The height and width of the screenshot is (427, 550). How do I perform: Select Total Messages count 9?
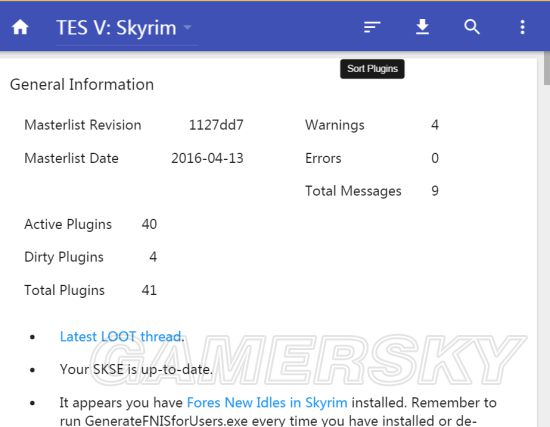point(435,191)
